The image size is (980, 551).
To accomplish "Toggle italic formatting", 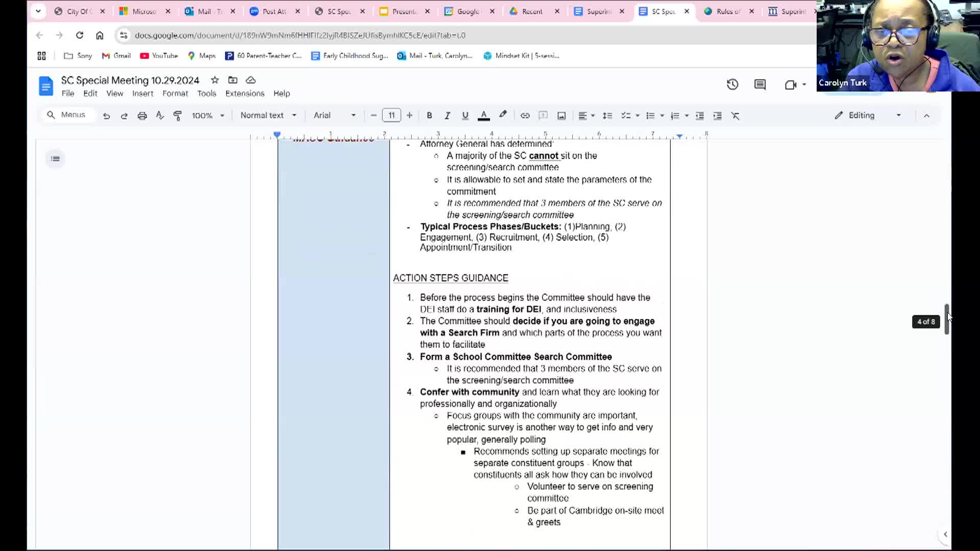I will click(447, 116).
